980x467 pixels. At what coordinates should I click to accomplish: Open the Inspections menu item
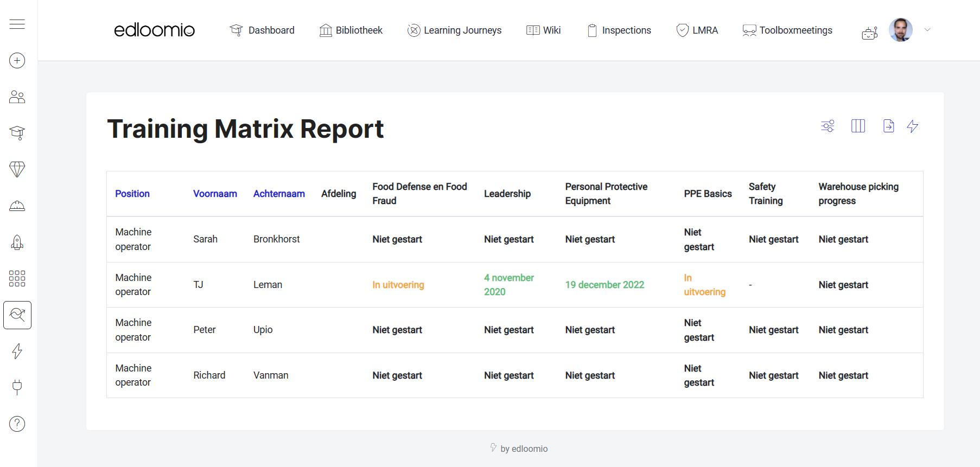(619, 30)
